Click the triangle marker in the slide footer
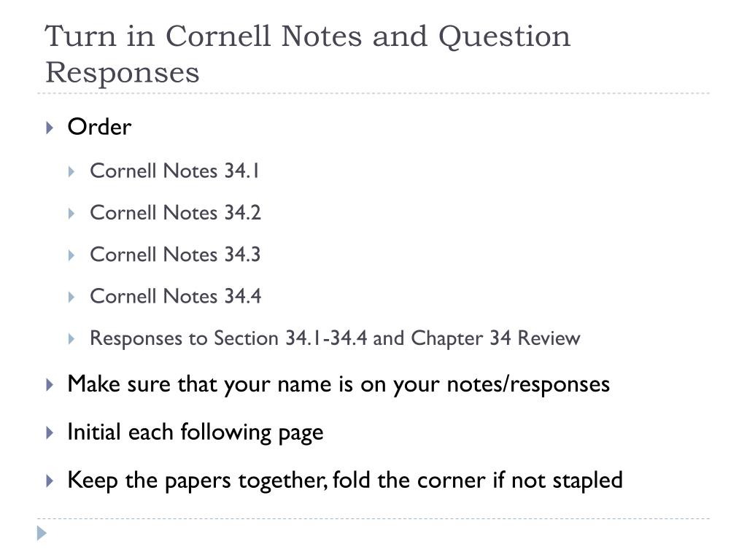The width and height of the screenshot is (747, 560). tap(42, 533)
